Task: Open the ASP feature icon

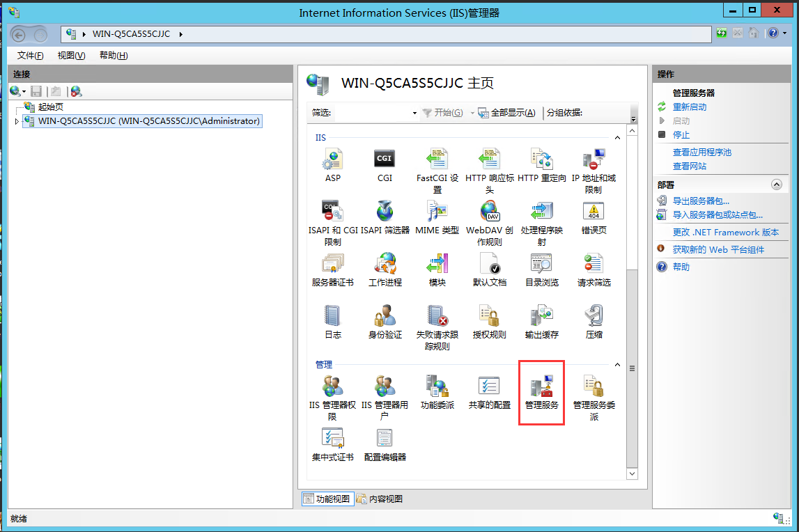Action: pyautogui.click(x=333, y=165)
